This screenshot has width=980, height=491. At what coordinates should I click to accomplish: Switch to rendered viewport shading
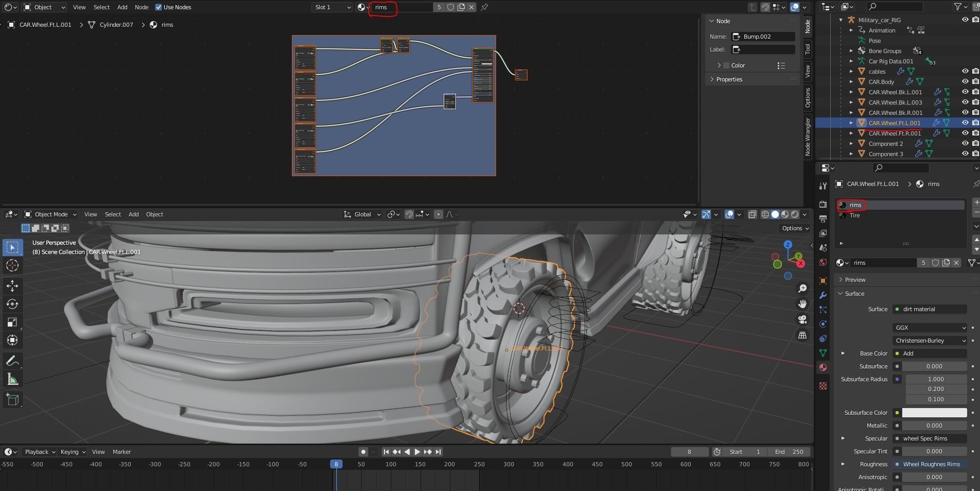[x=795, y=214]
